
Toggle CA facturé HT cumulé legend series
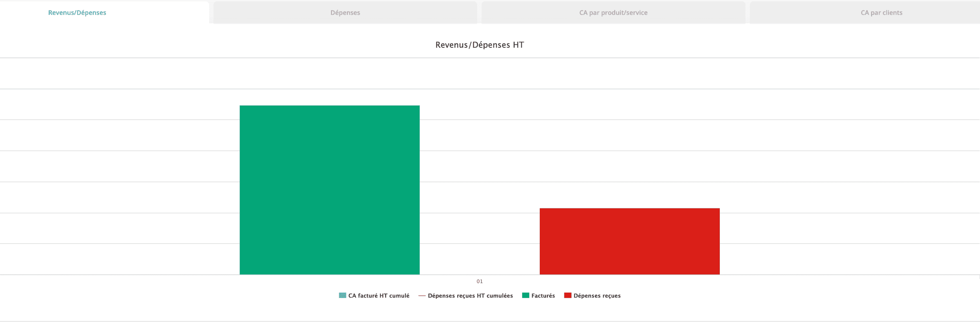click(x=374, y=296)
